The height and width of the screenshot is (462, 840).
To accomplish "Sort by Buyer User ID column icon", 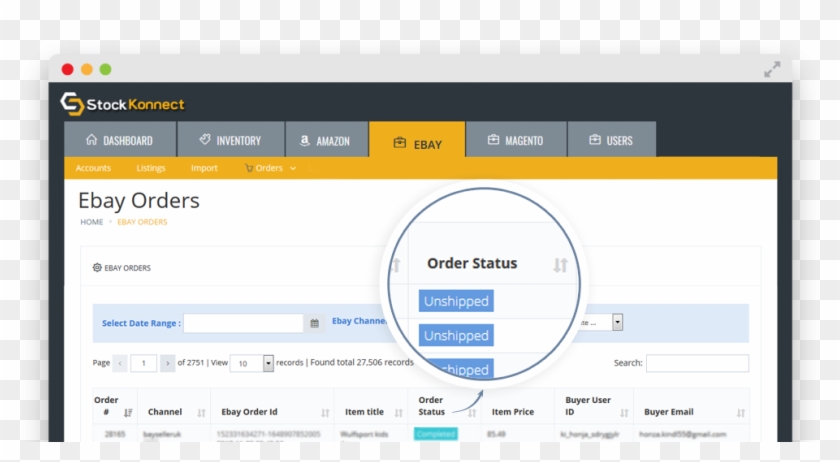I will [x=624, y=413].
